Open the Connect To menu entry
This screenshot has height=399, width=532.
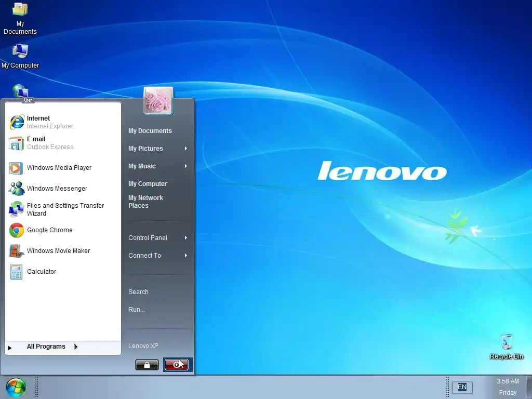pos(158,256)
